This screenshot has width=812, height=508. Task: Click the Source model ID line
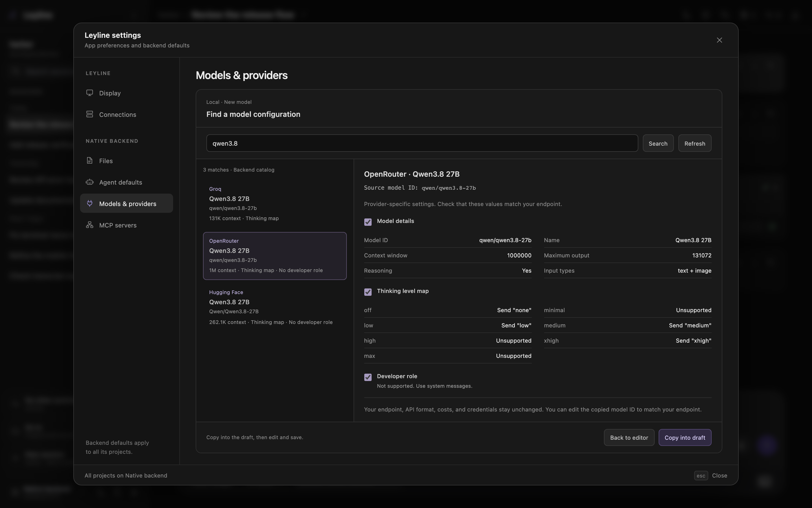coord(420,188)
